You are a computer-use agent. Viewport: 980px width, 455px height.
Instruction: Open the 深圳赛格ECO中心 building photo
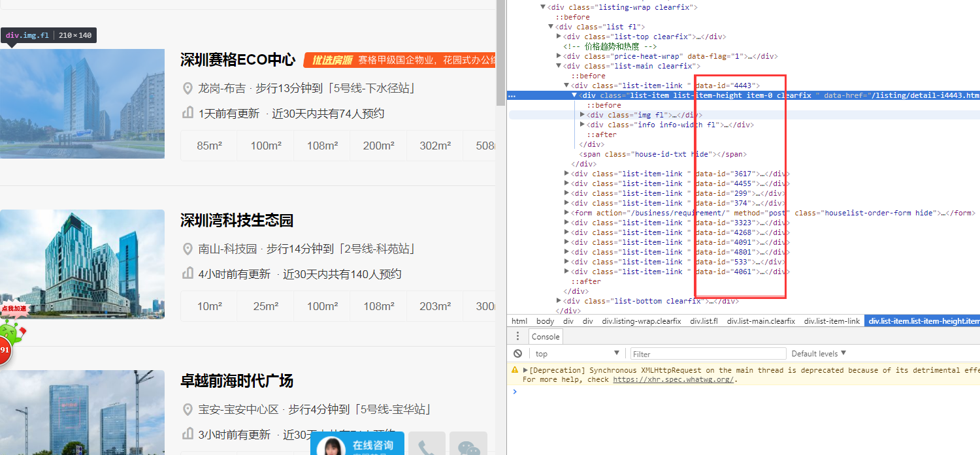(x=82, y=104)
